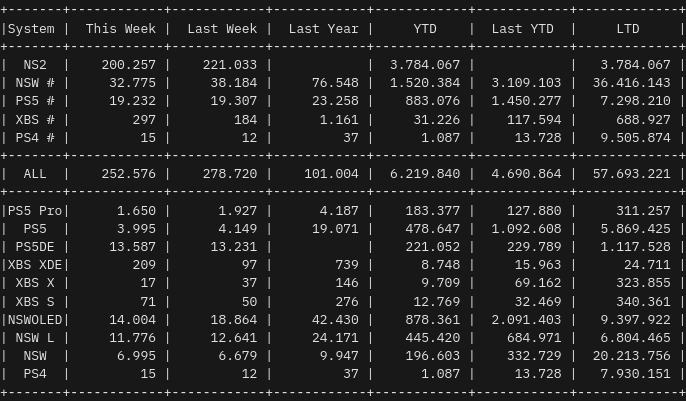The image size is (686, 401).
Task: Click ALL row YTD value 6.219.840
Action: [x=424, y=174]
